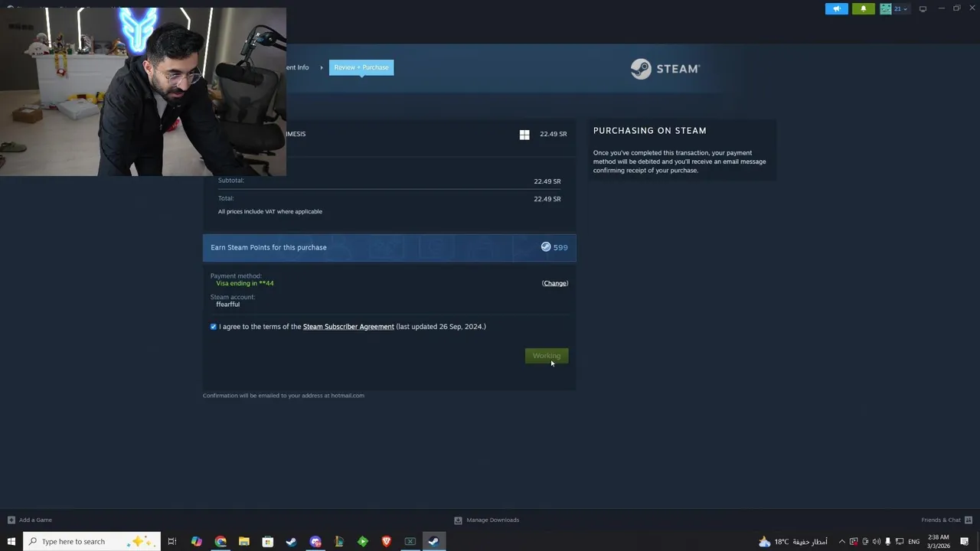Open the Windows Start menu
This screenshot has width=980, height=551.
[11, 542]
